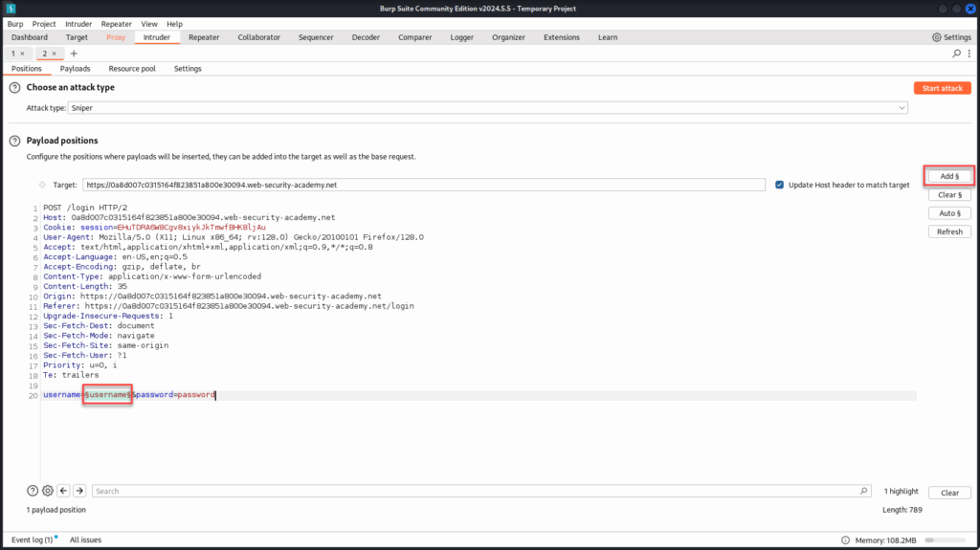Toggle Update Host header to match target
980x550 pixels.
(x=779, y=185)
